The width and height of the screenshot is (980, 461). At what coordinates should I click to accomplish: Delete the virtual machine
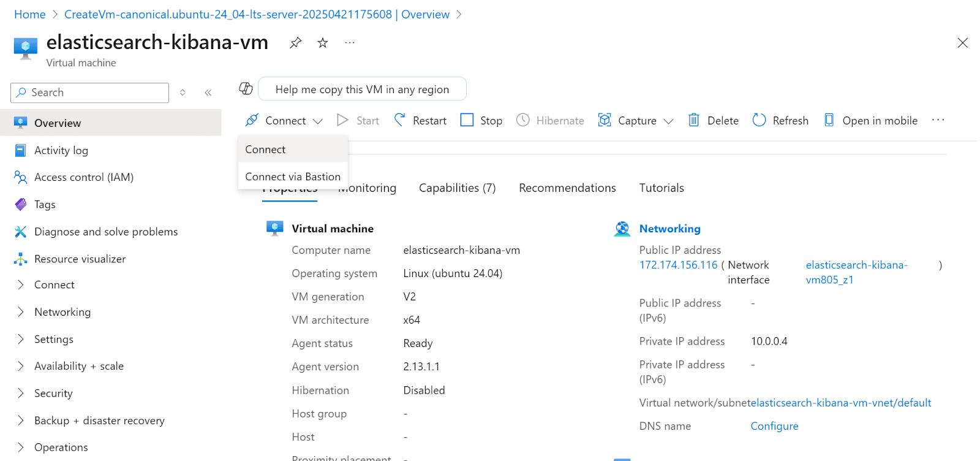[714, 120]
